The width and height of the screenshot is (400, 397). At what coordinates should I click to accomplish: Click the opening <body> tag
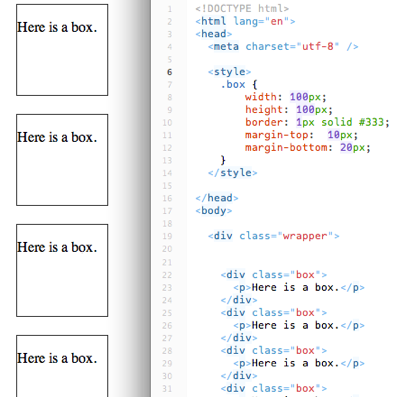[213, 211]
